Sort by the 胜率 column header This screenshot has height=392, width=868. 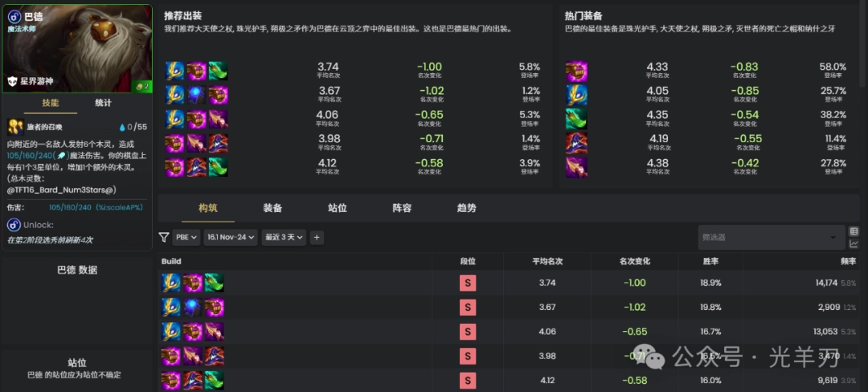710,261
